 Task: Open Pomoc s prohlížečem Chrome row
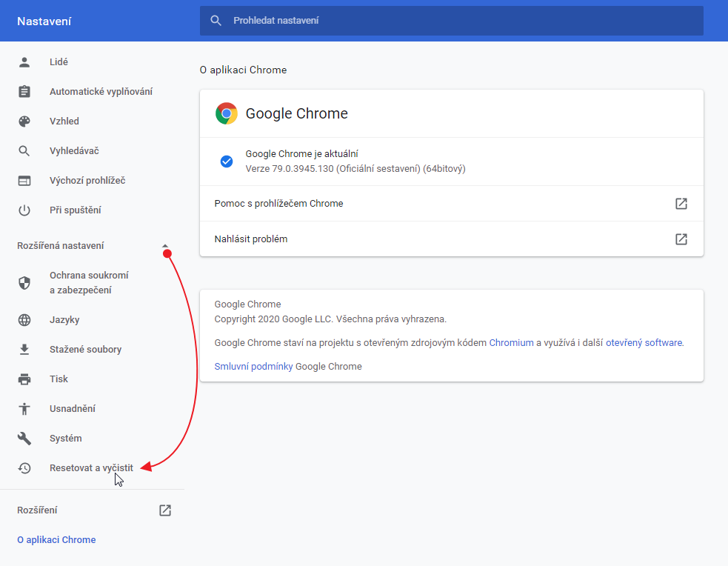pyautogui.click(x=451, y=204)
